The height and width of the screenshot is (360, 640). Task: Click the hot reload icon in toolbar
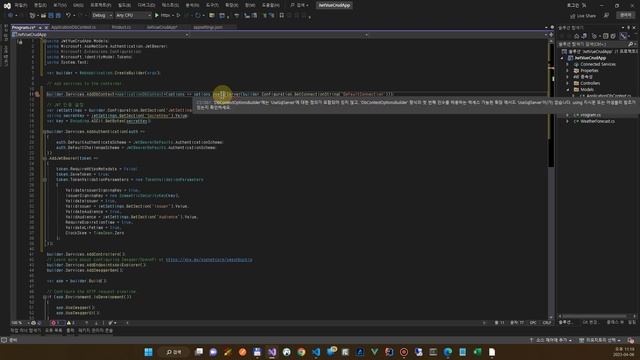198,16
